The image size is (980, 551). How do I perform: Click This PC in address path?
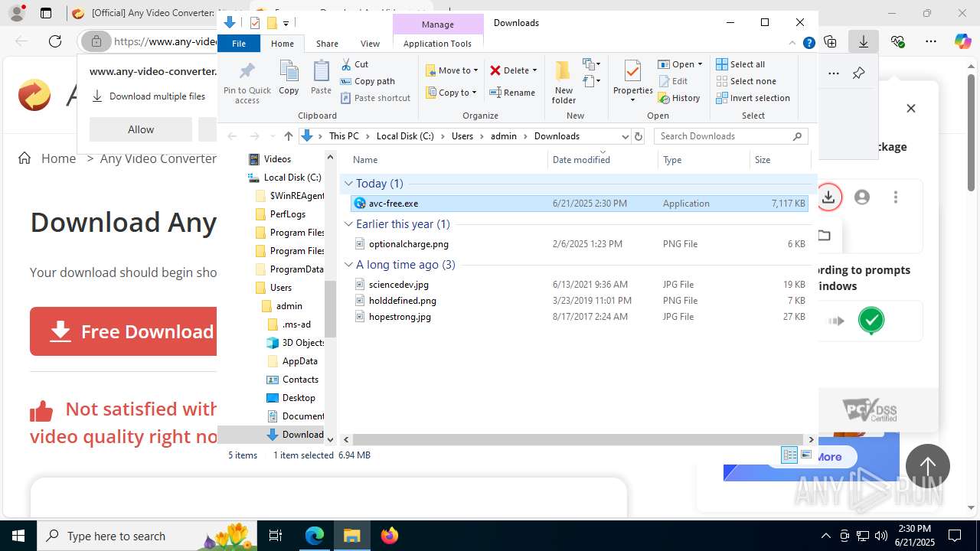tap(344, 136)
